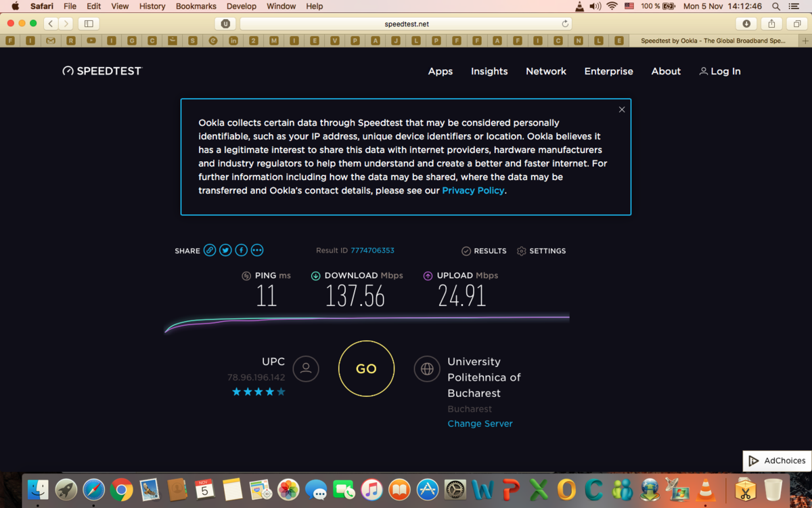
Task: Open the History menu
Action: point(152,6)
